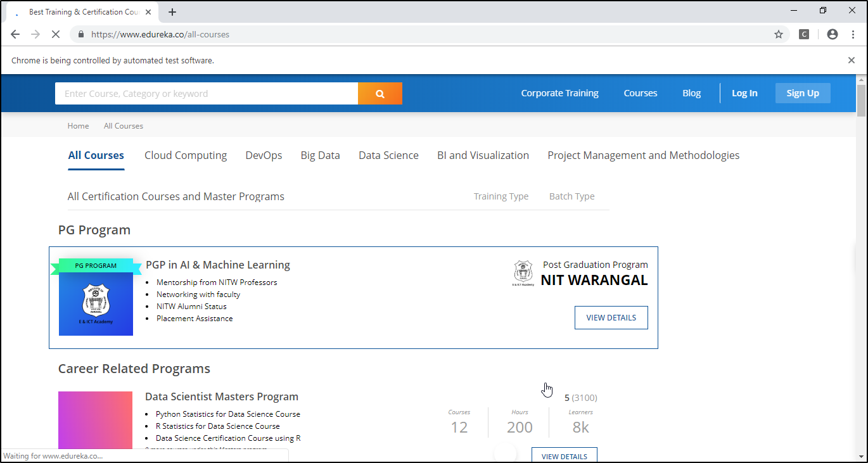This screenshot has width=868, height=463.
Task: Select the Data Science category tab
Action: click(x=388, y=155)
